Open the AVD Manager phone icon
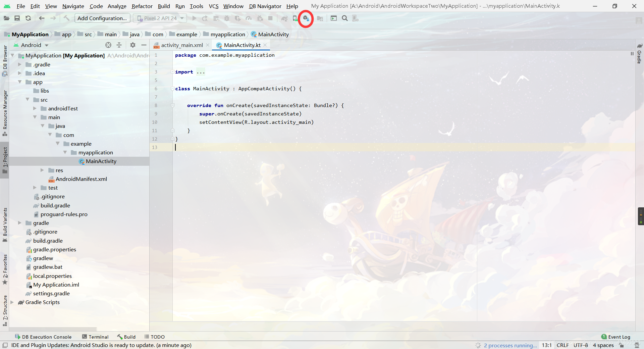Image resolution: width=644 pixels, height=349 pixels. pyautogui.click(x=295, y=18)
